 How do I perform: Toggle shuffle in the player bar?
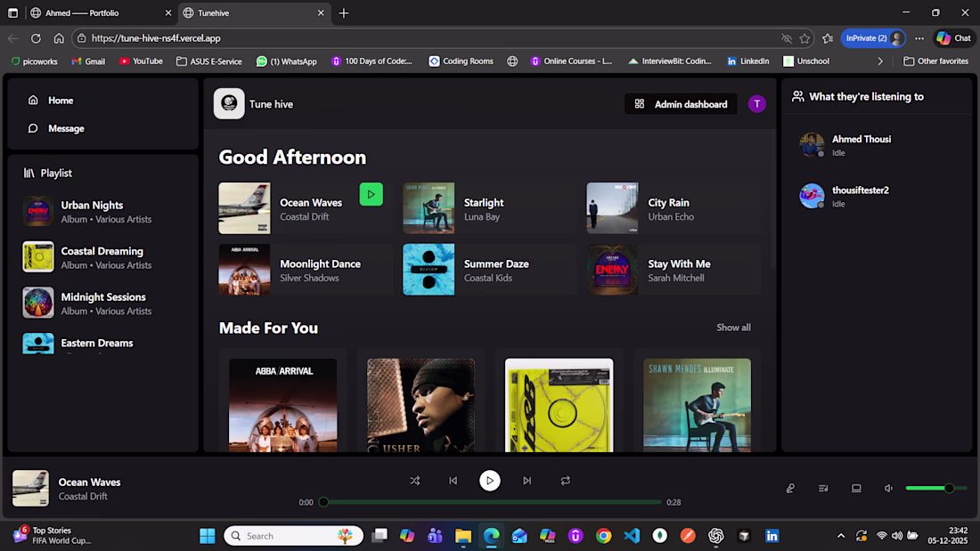[415, 481]
